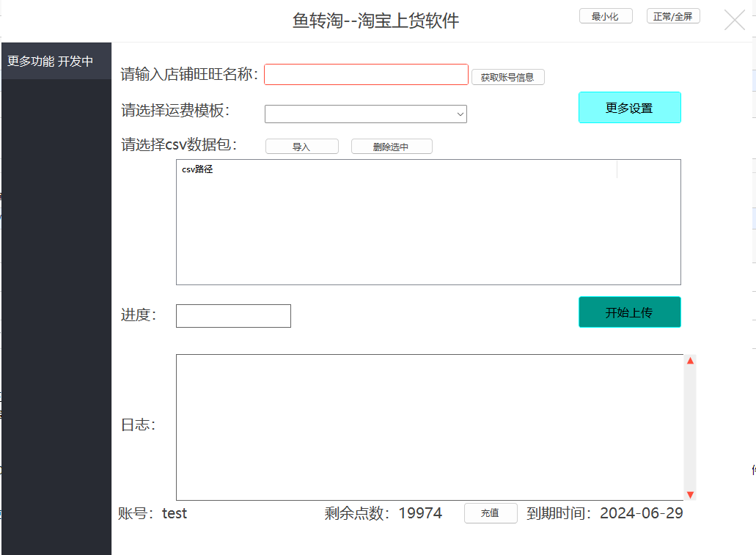Focus the 店铺旺旺名称 input field
Screen dimensions: 756x555
pyautogui.click(x=366, y=74)
